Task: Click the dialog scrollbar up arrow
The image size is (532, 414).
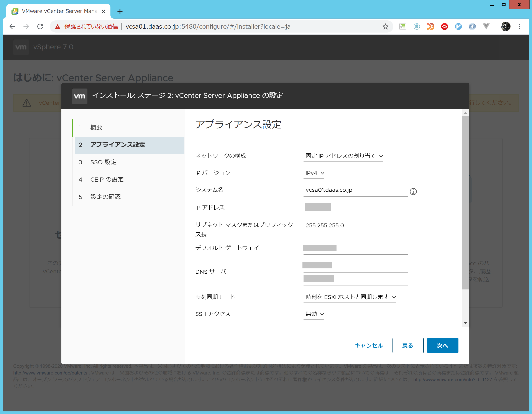Action: coord(466,113)
